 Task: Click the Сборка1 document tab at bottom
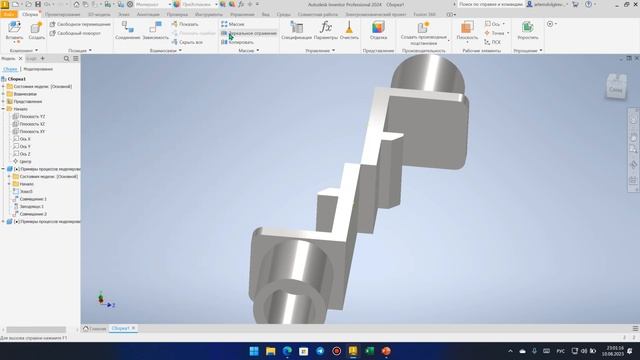123,328
